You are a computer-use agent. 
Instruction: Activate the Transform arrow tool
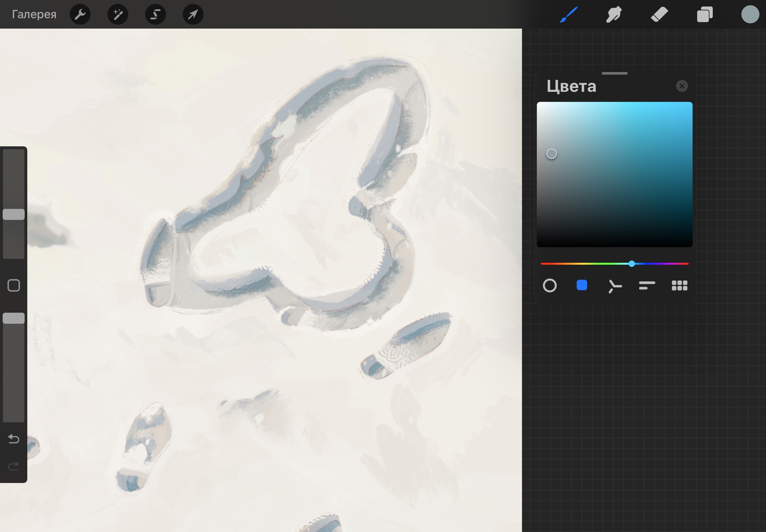click(193, 15)
